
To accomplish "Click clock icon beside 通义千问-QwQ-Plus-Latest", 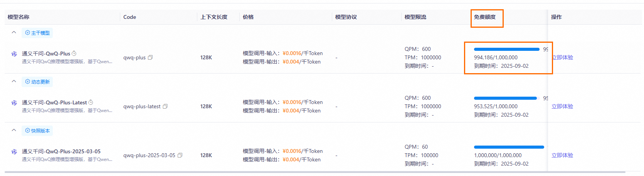I will [91, 102].
